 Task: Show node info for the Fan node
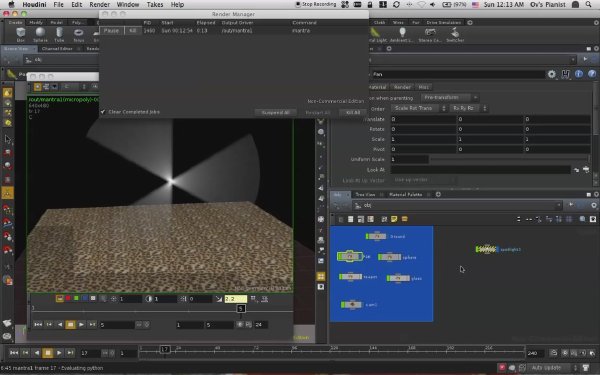pyautogui.click(x=579, y=74)
